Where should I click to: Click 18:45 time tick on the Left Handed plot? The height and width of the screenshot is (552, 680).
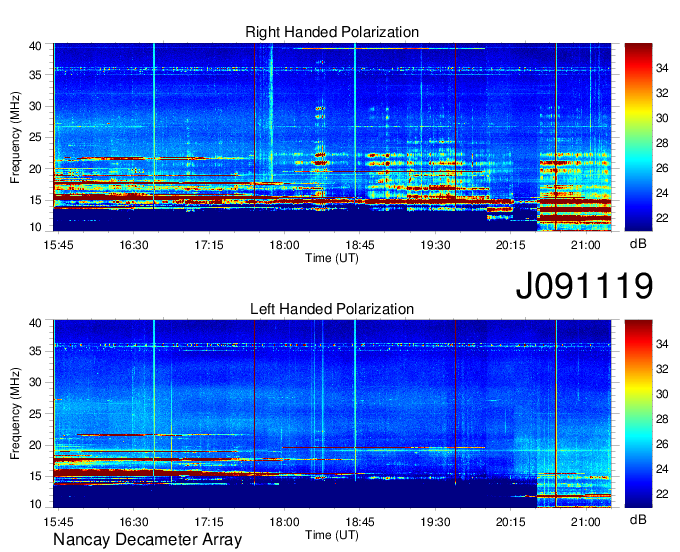[360, 522]
